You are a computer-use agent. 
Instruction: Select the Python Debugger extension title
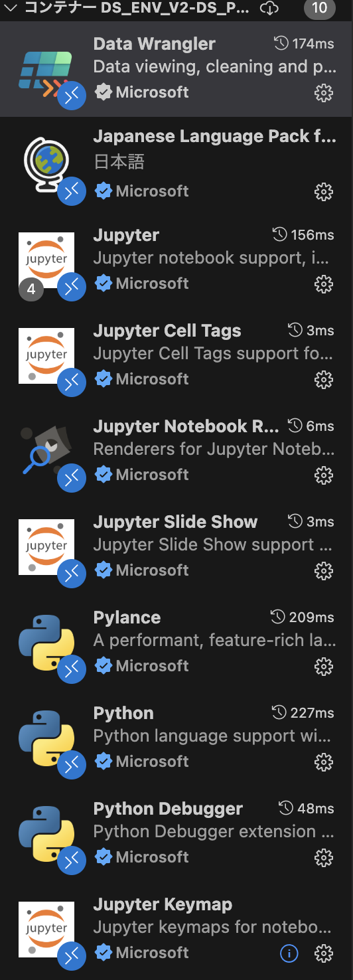pos(168,809)
